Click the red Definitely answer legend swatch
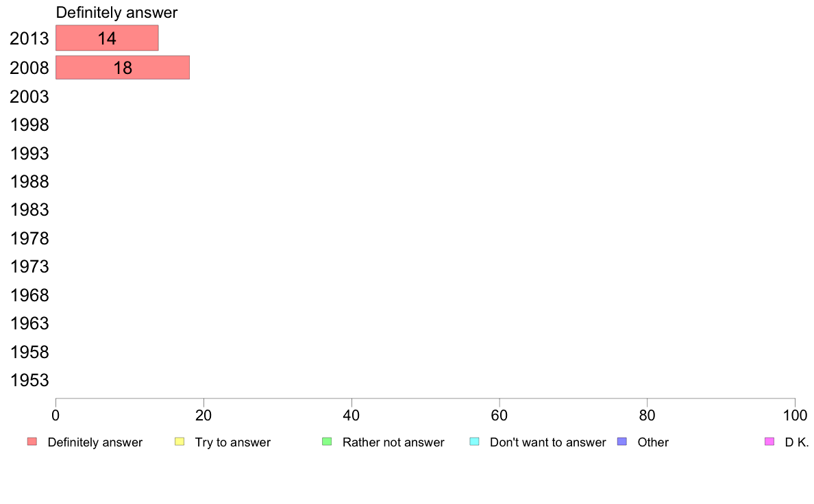The width and height of the screenshot is (814, 504). 32,442
